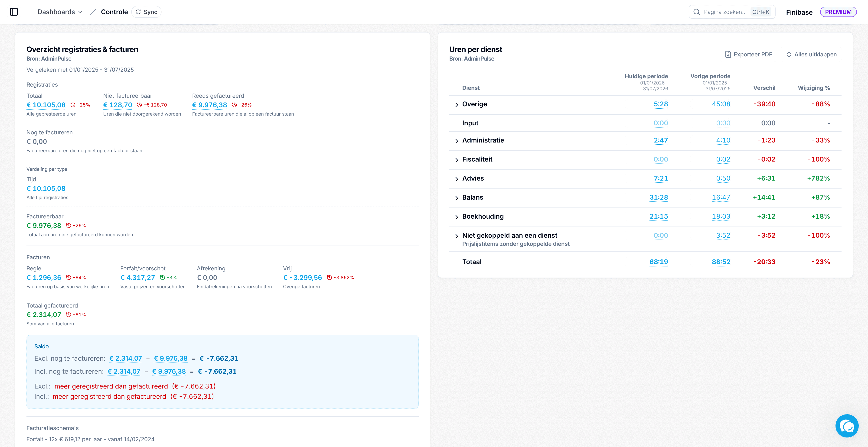This screenshot has height=447, width=868.
Task: Click the Tijd amount € 10.105,08
Action: coord(46,189)
